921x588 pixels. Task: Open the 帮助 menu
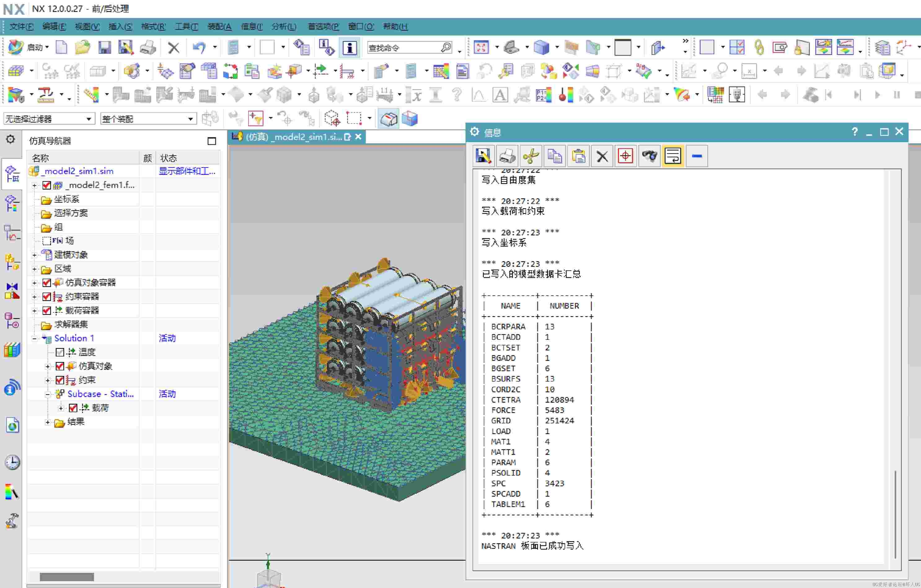(x=395, y=26)
